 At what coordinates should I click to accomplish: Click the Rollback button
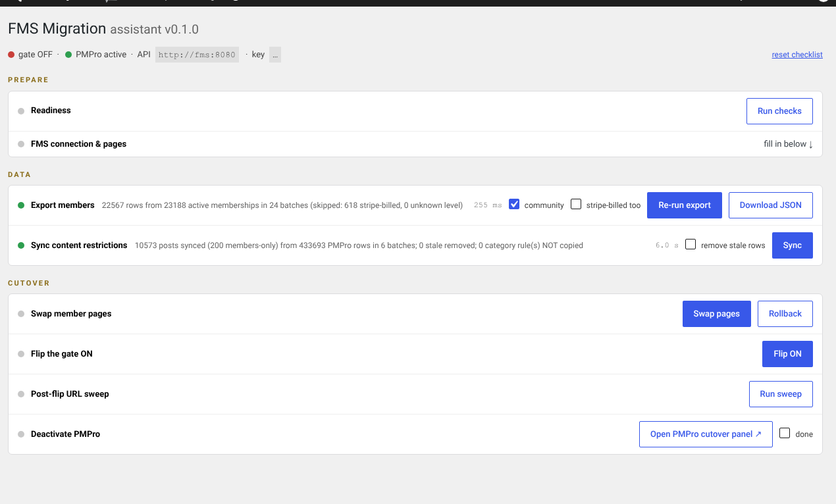pos(785,314)
